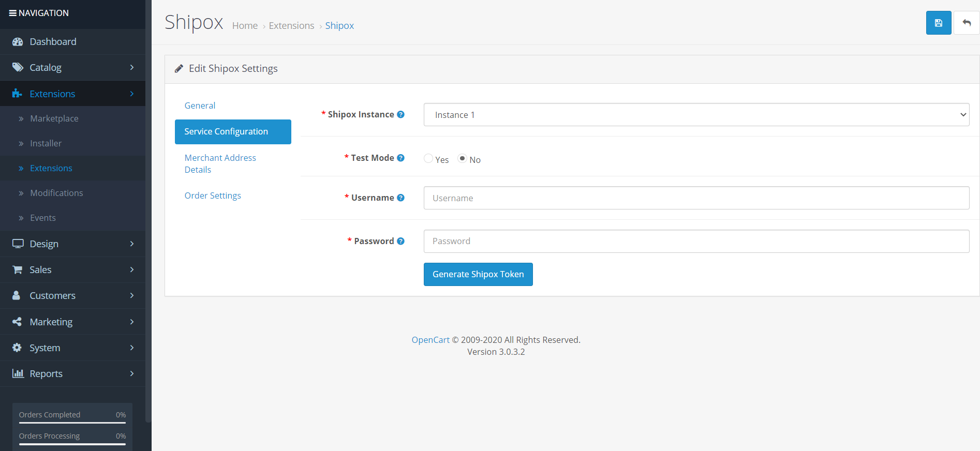Click the Orders Completed progress bar
Screen dimensions: 980x451
coord(72,423)
